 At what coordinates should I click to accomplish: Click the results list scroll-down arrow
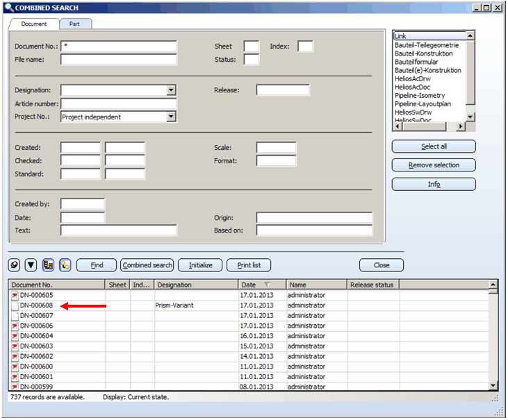[493, 385]
